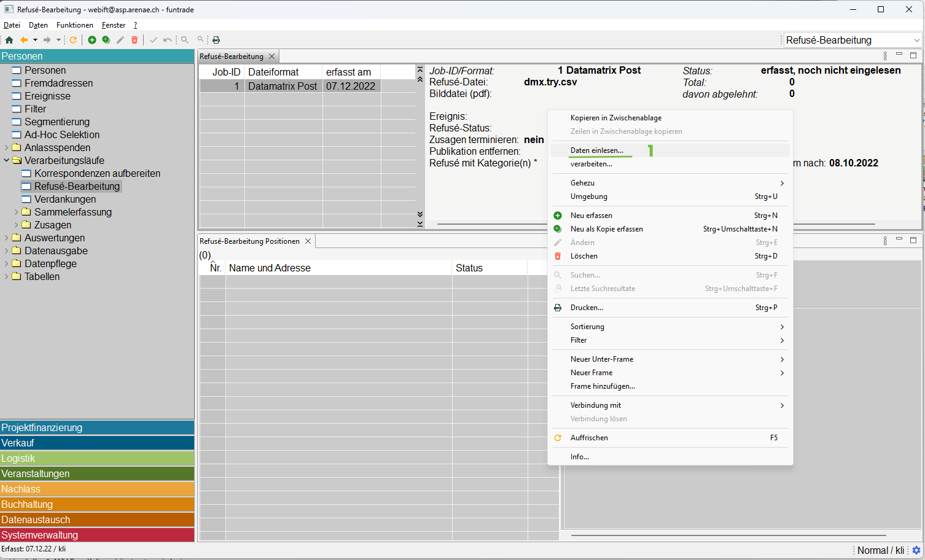
Task: Click the red trash delete toolbar icon
Action: 135,40
